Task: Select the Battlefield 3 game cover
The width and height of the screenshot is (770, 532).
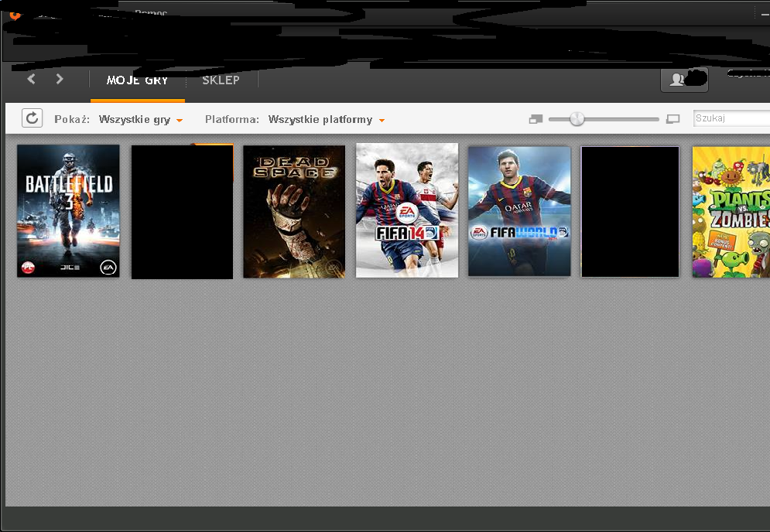Action: [x=68, y=211]
